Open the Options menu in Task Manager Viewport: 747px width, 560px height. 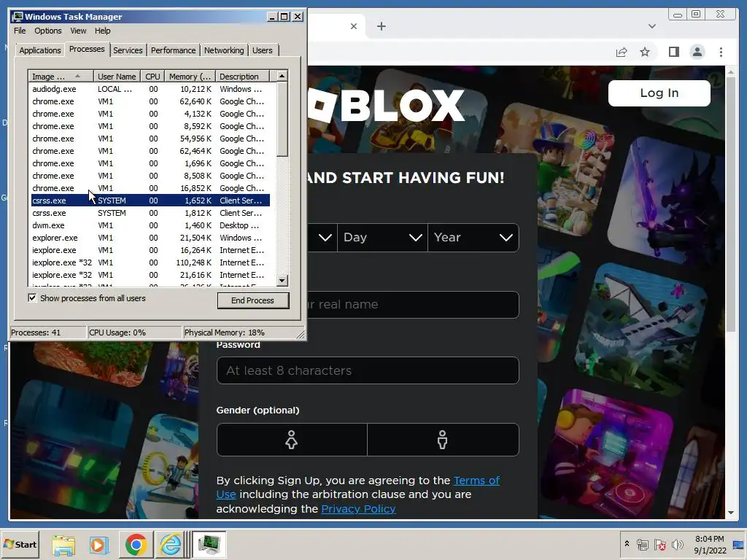[47, 31]
